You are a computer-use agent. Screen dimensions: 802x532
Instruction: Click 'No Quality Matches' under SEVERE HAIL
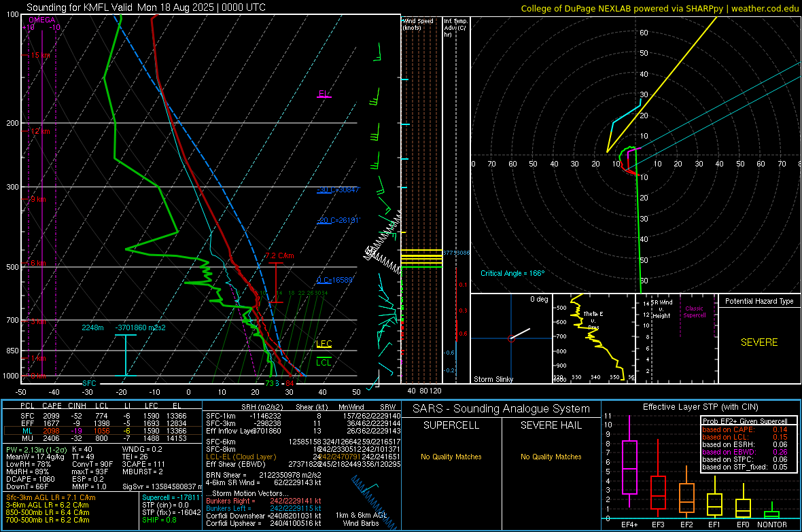point(551,457)
